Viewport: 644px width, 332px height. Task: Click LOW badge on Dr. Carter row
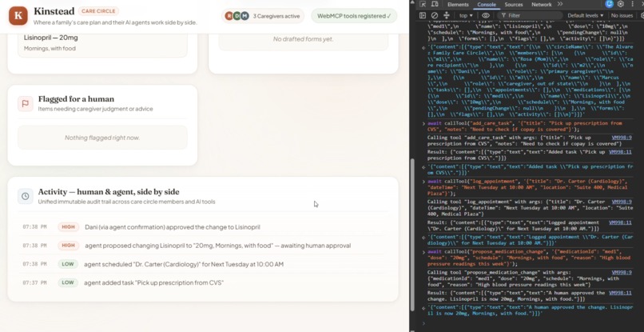pyautogui.click(x=68, y=264)
